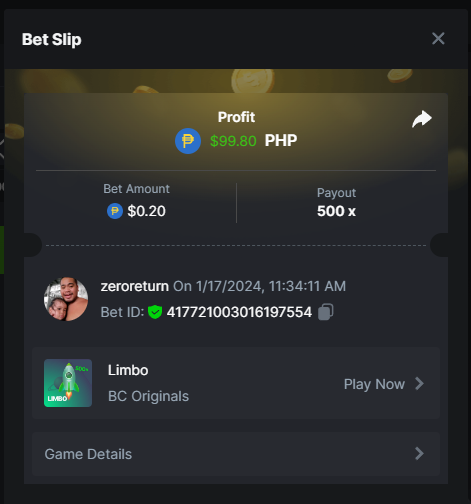
Task: Click the 500 x payout value
Action: pos(336,211)
